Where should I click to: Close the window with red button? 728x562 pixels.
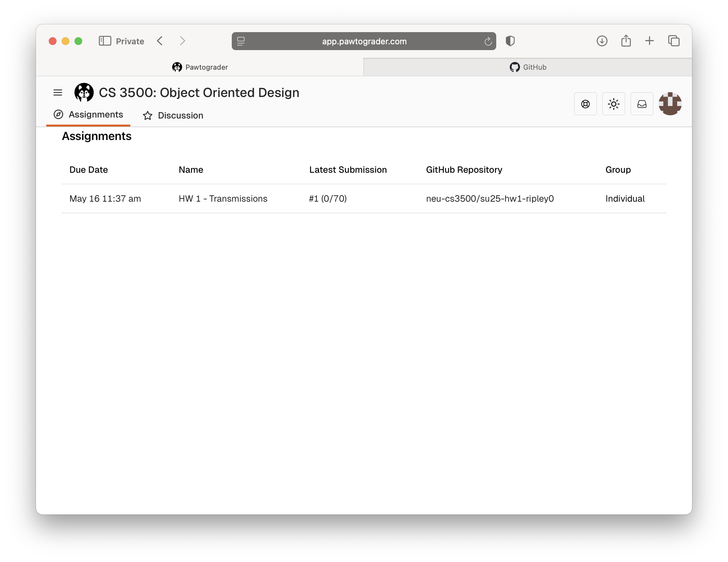(52, 41)
